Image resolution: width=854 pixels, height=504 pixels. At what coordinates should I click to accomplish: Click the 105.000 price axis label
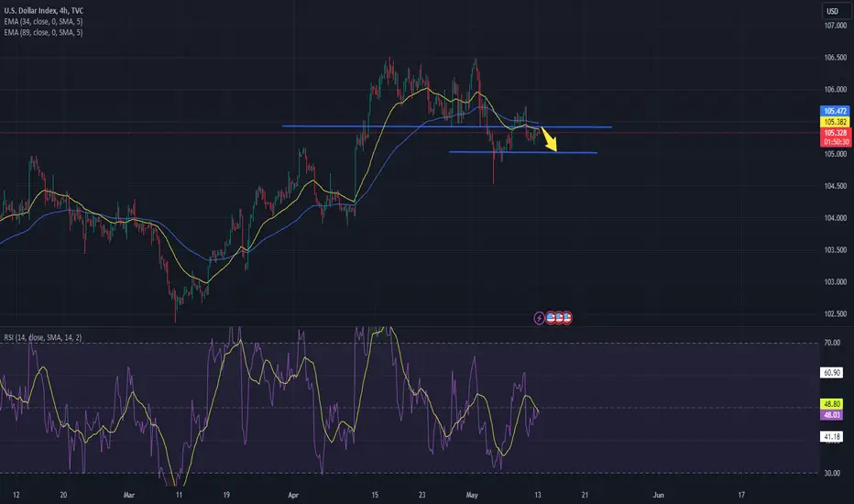click(x=835, y=154)
